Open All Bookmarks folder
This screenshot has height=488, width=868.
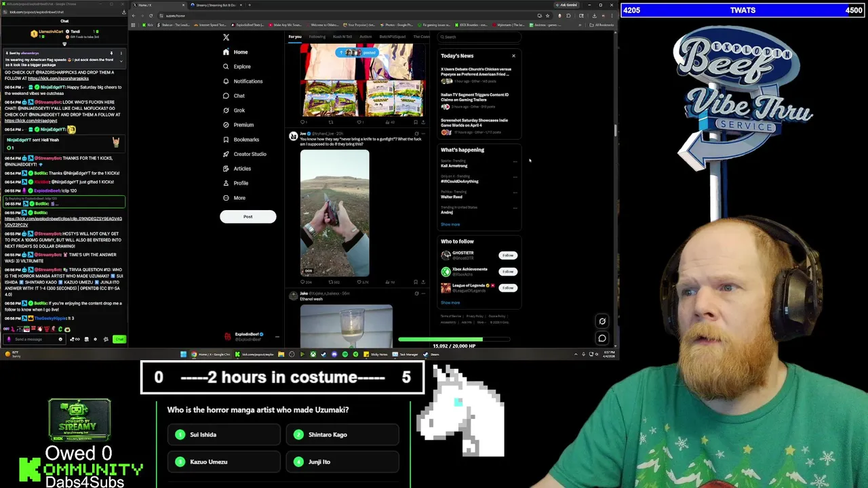(x=602, y=25)
